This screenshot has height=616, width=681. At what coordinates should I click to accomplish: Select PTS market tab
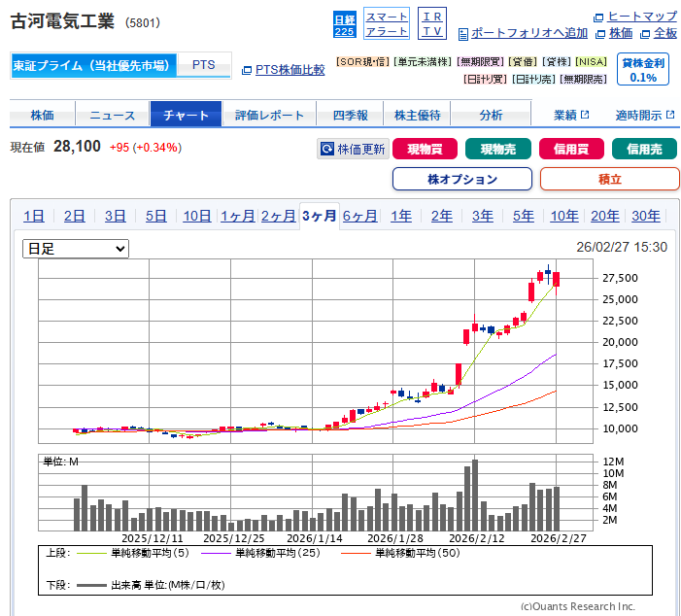tap(204, 65)
